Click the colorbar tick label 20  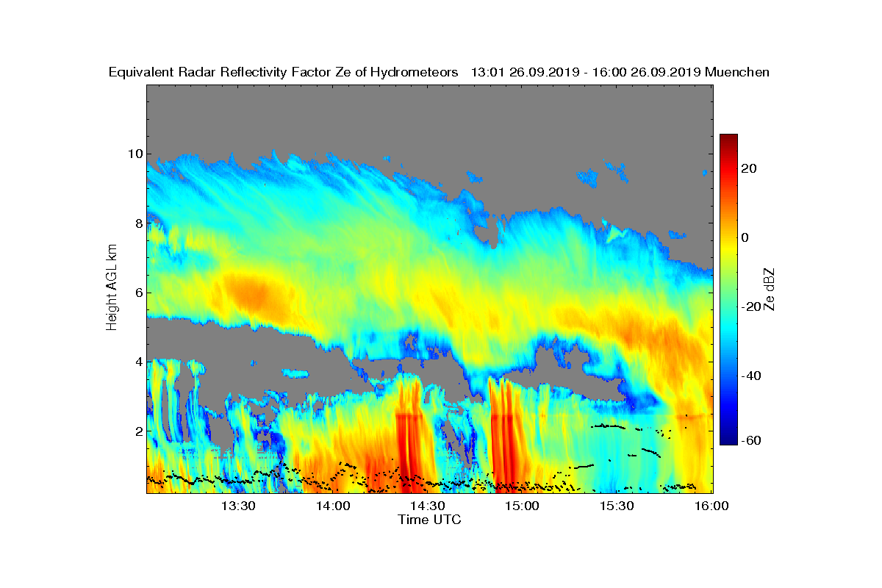750,168
